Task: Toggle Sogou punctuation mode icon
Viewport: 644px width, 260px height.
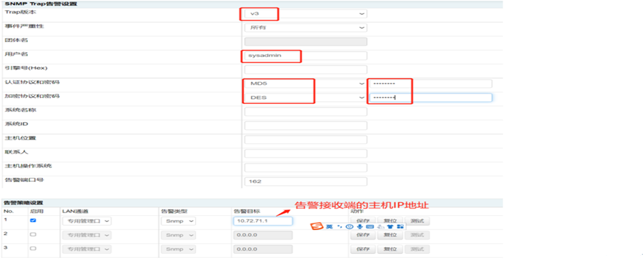Action: point(339,226)
